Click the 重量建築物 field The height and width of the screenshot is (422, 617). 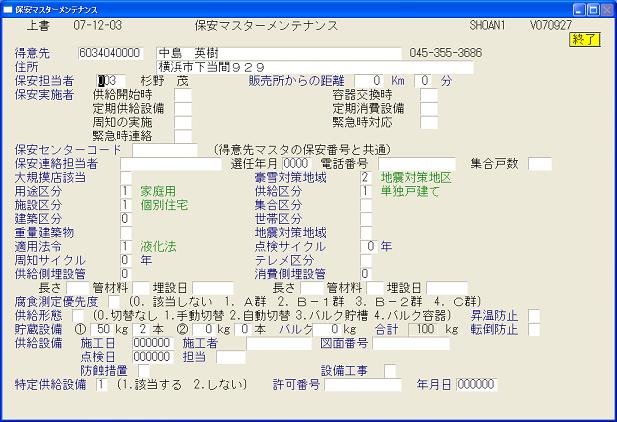tap(126, 233)
